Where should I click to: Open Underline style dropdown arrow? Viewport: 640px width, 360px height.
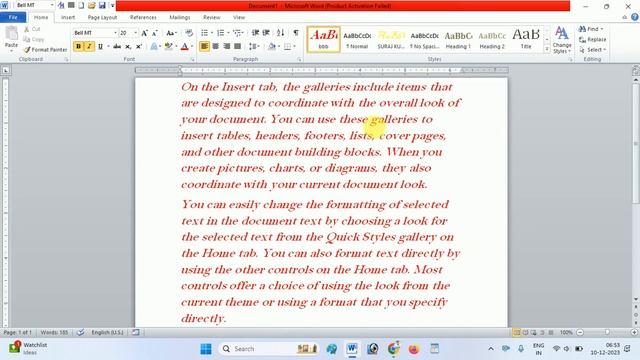pos(108,47)
